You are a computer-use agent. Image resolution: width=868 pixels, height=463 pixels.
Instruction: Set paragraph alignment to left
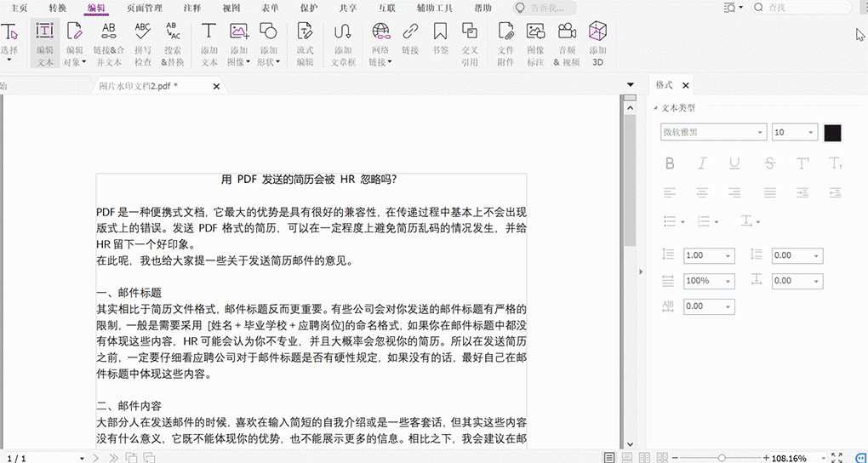pos(670,192)
